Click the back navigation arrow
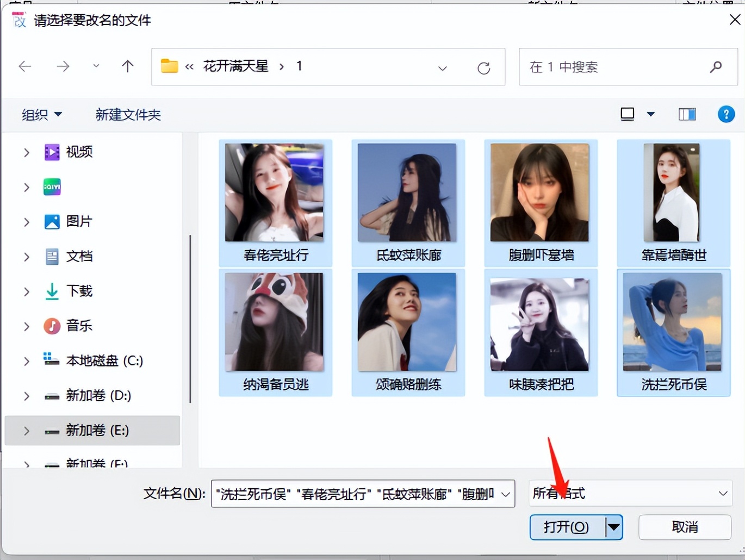745x560 pixels. tap(25, 66)
